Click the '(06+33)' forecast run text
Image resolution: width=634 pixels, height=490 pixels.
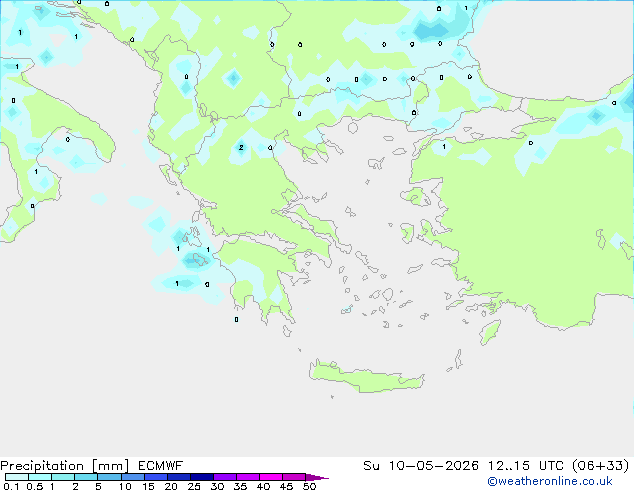pyautogui.click(x=601, y=466)
